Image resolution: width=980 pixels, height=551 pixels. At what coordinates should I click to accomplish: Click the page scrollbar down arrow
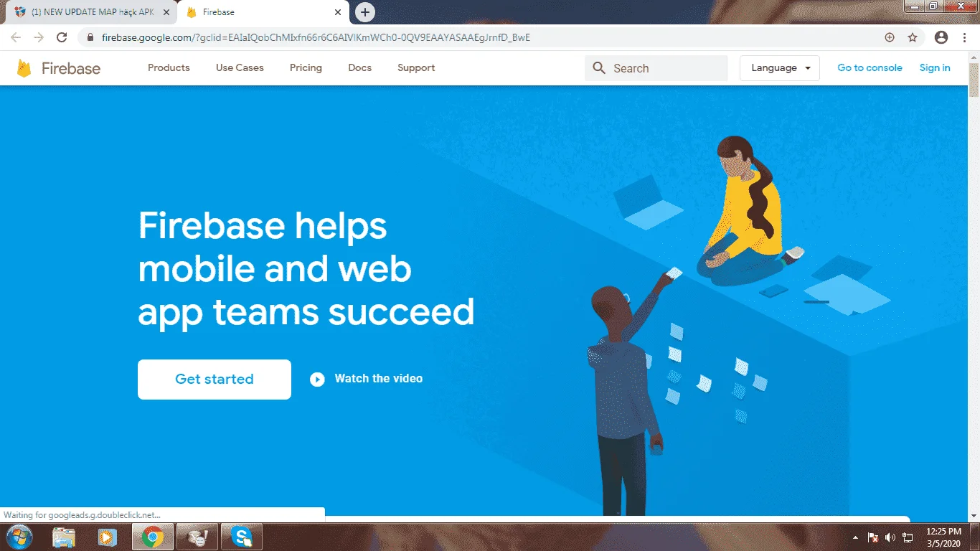974,516
